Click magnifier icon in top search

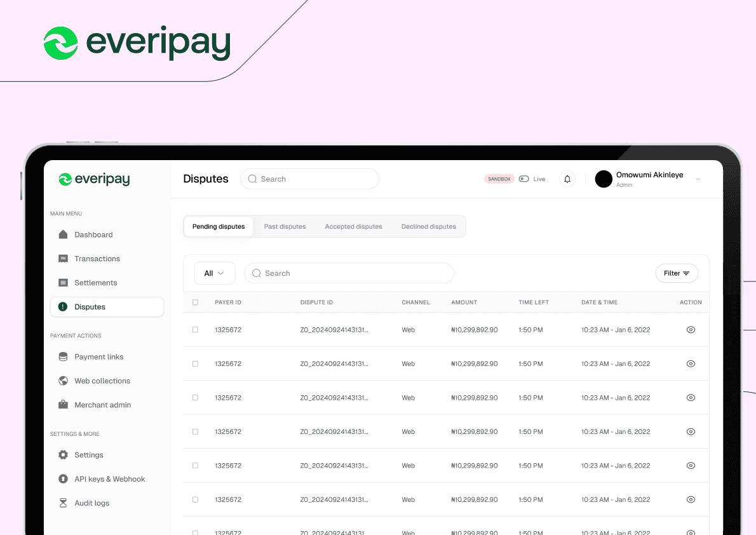pos(252,179)
